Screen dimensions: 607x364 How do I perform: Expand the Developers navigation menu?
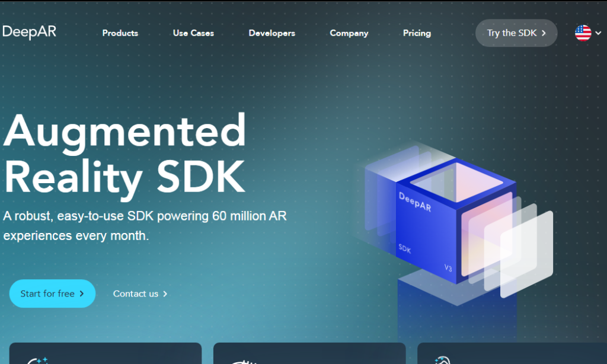[271, 33]
